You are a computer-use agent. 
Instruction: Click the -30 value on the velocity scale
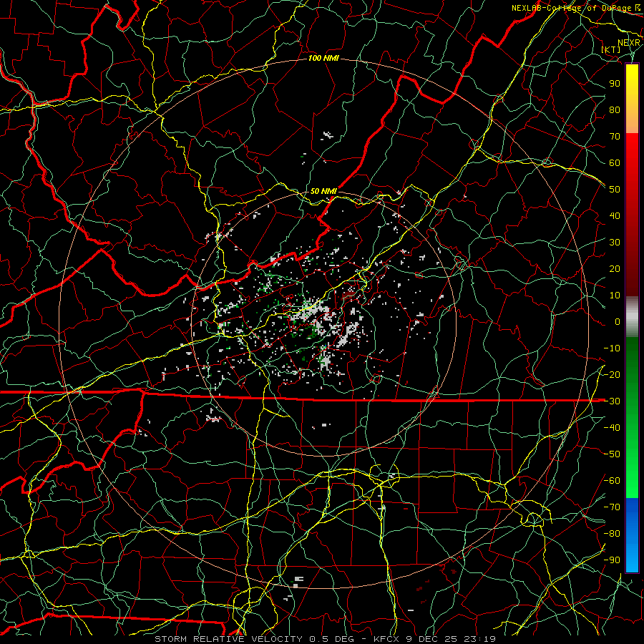pos(612,401)
